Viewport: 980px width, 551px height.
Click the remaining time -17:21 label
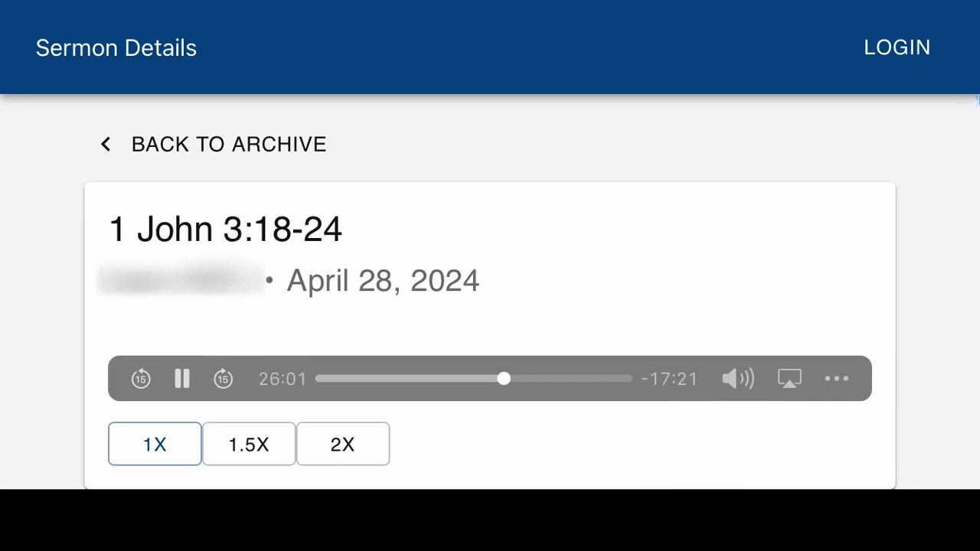tap(669, 379)
